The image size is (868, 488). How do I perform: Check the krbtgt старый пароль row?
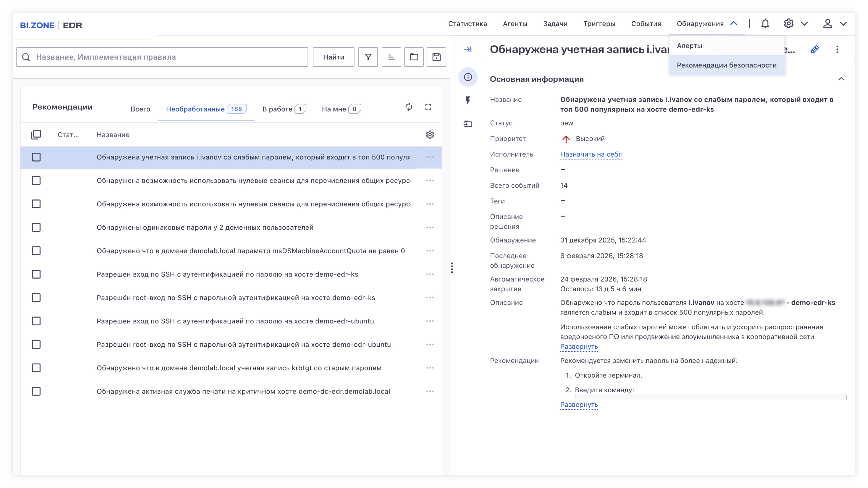(x=36, y=368)
